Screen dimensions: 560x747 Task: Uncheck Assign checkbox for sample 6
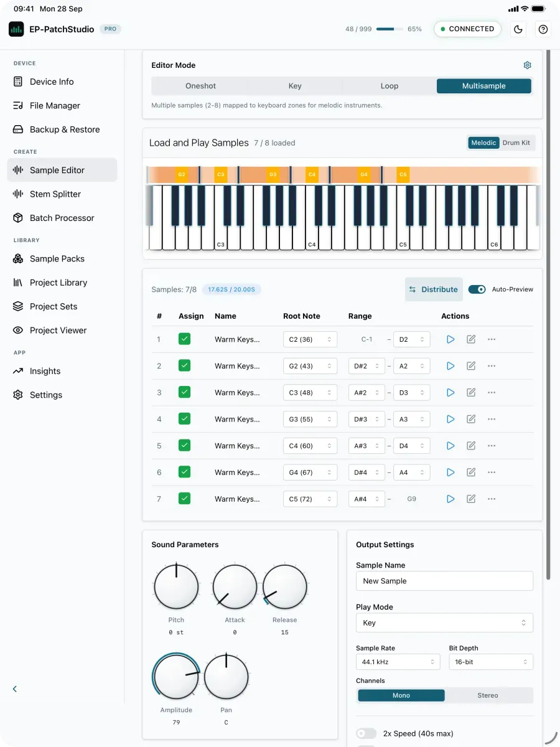click(184, 472)
